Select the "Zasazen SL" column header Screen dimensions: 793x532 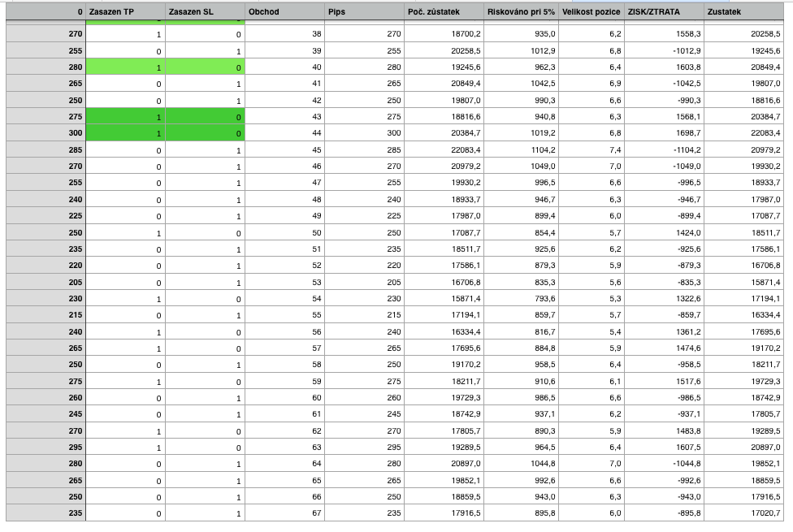click(205, 11)
